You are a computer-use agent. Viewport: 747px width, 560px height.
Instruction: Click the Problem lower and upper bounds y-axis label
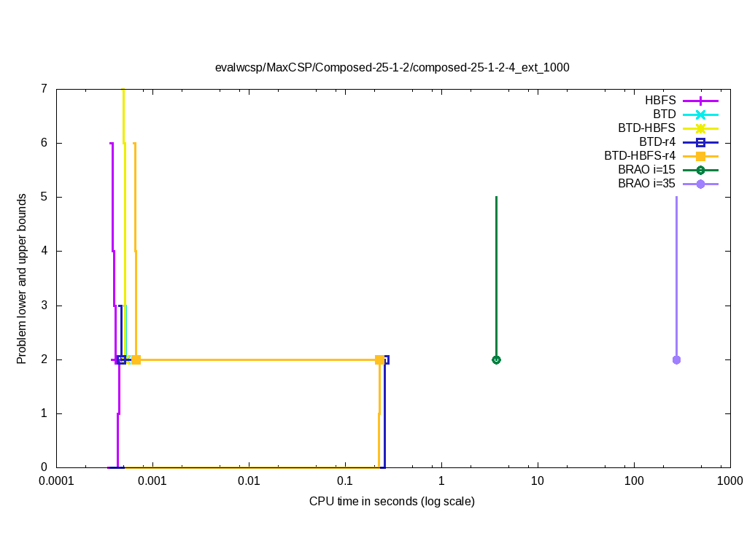coord(23,279)
